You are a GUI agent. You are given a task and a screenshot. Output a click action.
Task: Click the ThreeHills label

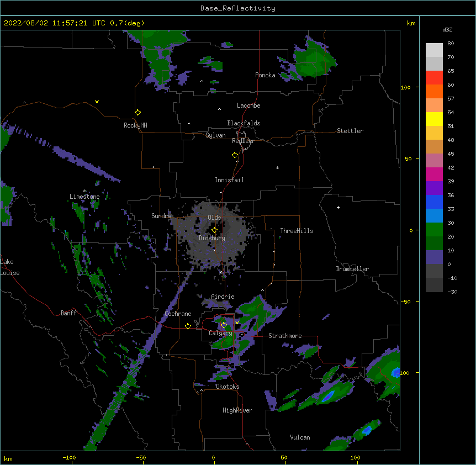tap(297, 231)
